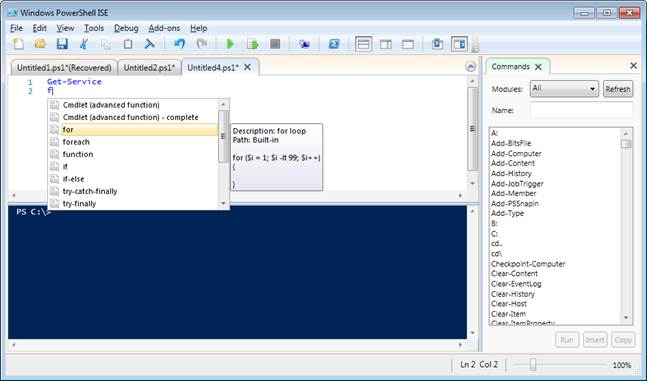
Task: Open new remote PowerShell tab icon
Action: 305,44
